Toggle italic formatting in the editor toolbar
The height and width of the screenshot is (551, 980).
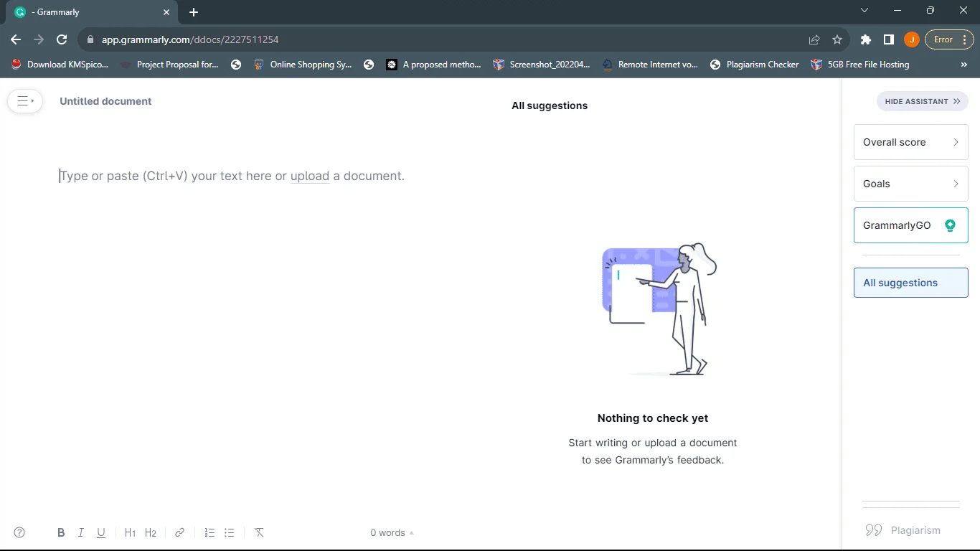tap(81, 532)
